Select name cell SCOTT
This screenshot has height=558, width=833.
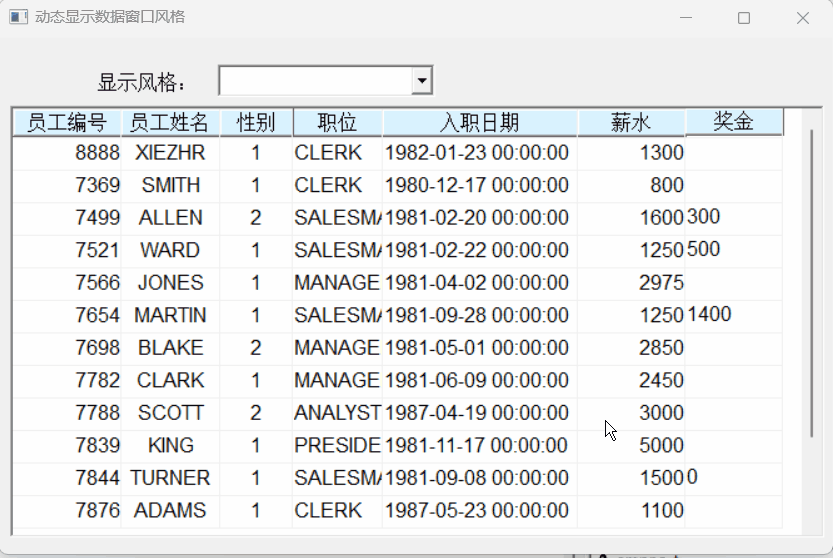tap(171, 413)
